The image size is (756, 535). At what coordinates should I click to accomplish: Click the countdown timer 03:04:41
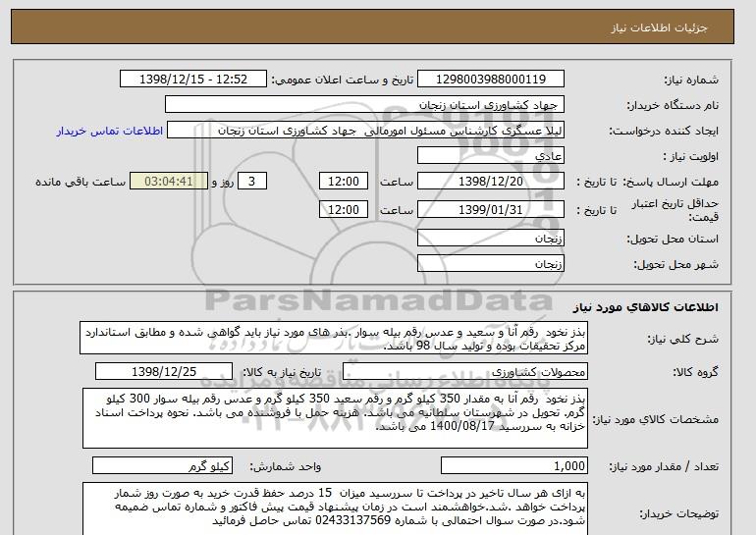pyautogui.click(x=169, y=182)
